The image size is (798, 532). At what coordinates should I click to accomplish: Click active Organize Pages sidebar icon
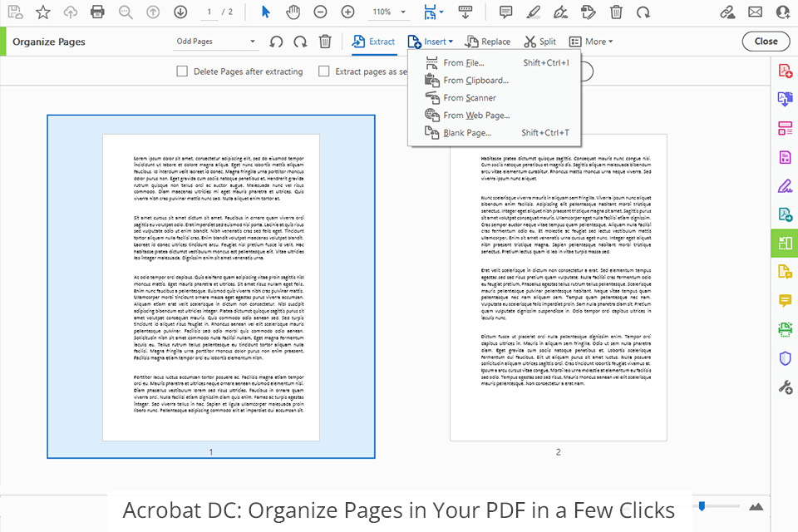pos(785,244)
